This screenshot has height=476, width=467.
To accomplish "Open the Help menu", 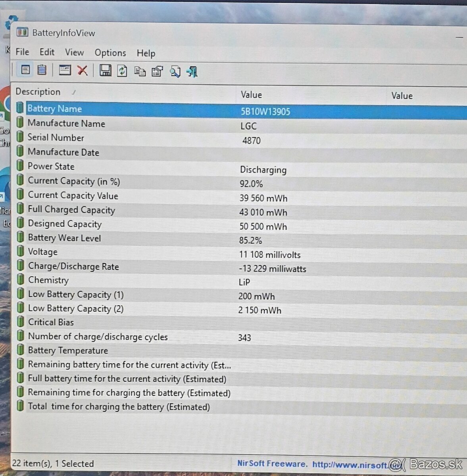I will (x=145, y=53).
